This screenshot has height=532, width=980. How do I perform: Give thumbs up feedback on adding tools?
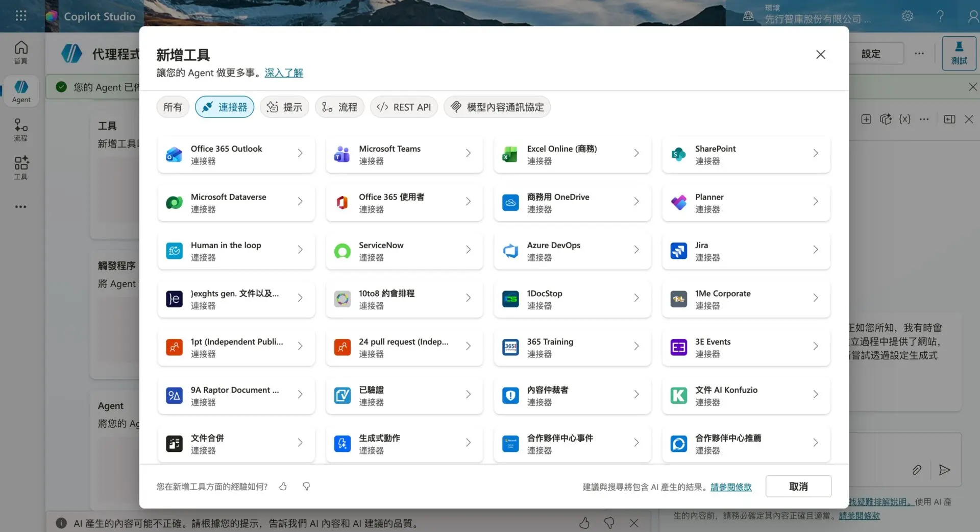coord(283,486)
